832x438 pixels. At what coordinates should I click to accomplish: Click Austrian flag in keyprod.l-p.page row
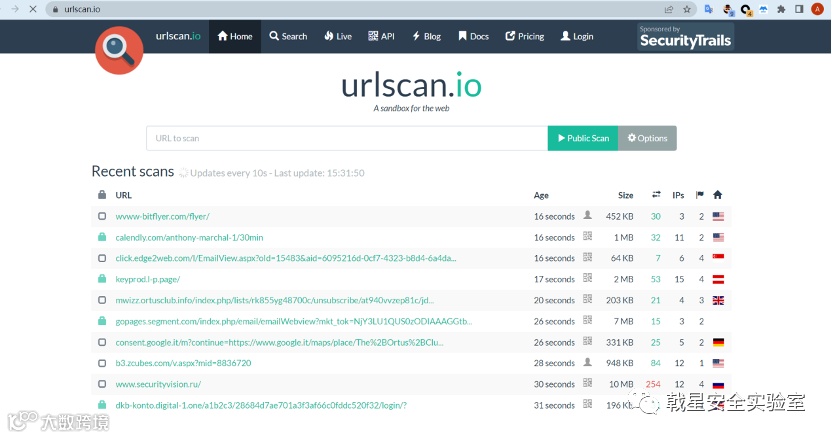pyautogui.click(x=718, y=279)
